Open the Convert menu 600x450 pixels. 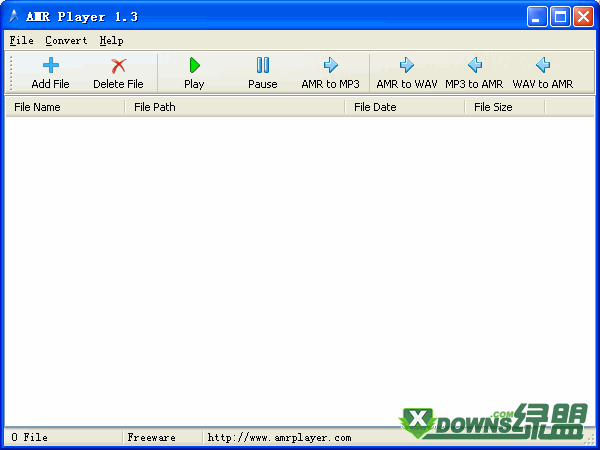point(66,41)
